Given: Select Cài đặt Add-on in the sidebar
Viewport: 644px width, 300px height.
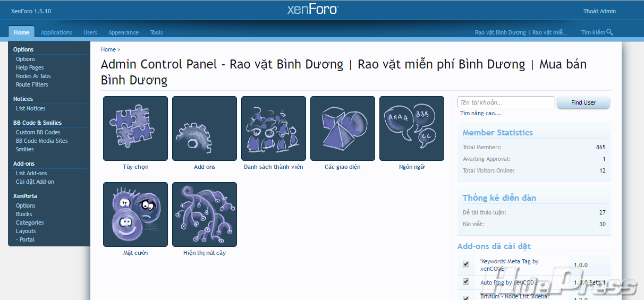Looking at the screenshot, I should (x=35, y=182).
